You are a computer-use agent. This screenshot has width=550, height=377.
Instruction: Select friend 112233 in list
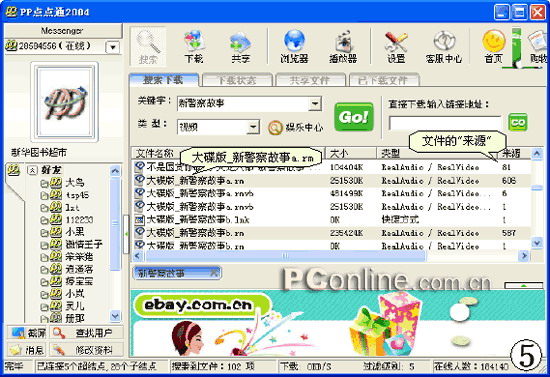point(79,220)
